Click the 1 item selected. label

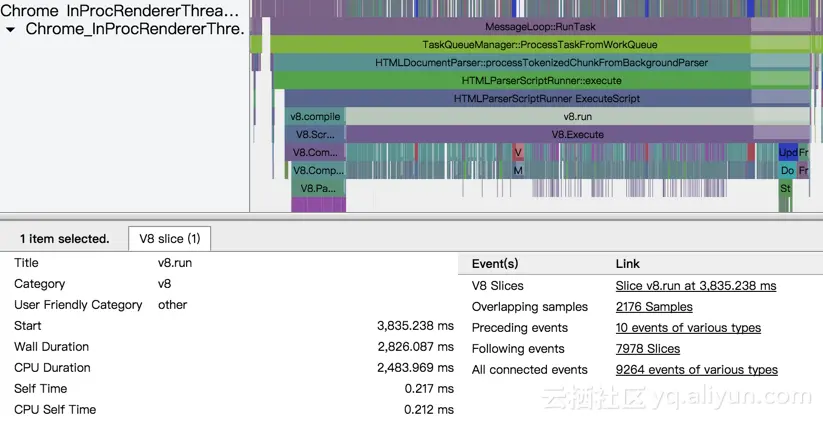(65, 239)
